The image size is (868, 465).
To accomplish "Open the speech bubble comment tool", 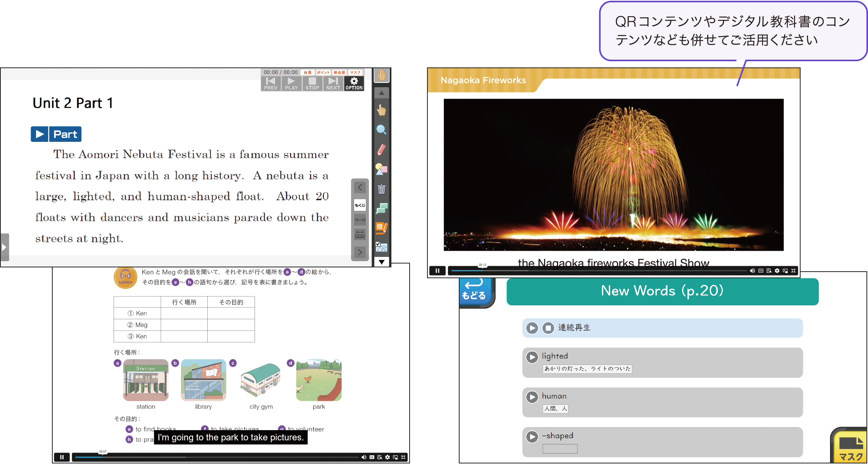I will click(x=381, y=209).
